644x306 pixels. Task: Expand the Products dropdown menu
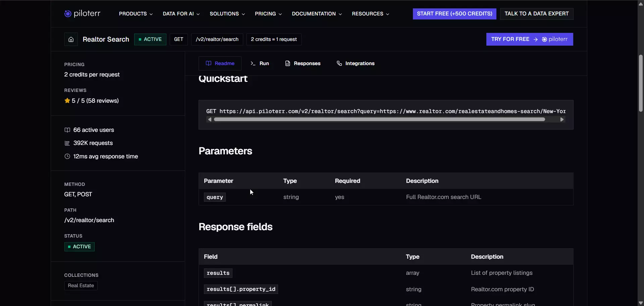[136, 14]
